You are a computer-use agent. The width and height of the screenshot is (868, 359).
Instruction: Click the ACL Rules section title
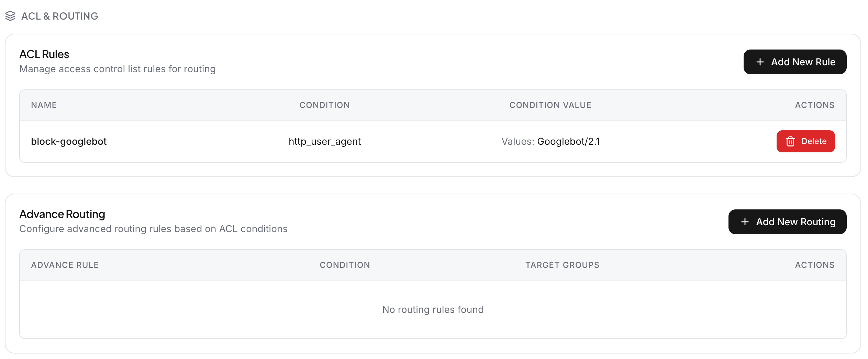coord(44,54)
